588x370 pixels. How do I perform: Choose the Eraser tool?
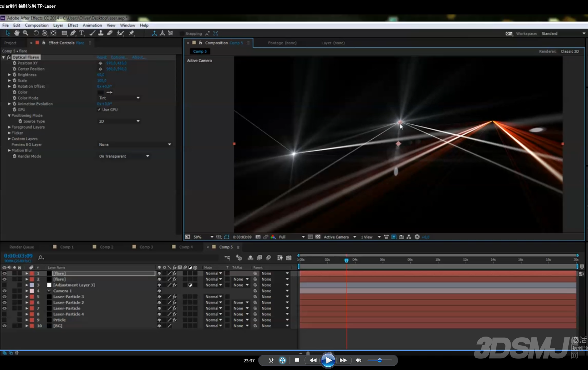tap(110, 33)
